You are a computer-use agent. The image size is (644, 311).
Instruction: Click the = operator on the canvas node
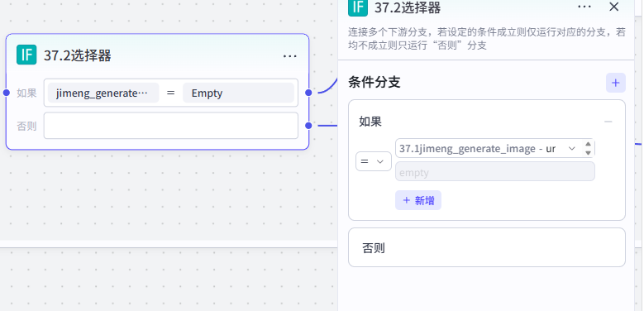tap(171, 93)
